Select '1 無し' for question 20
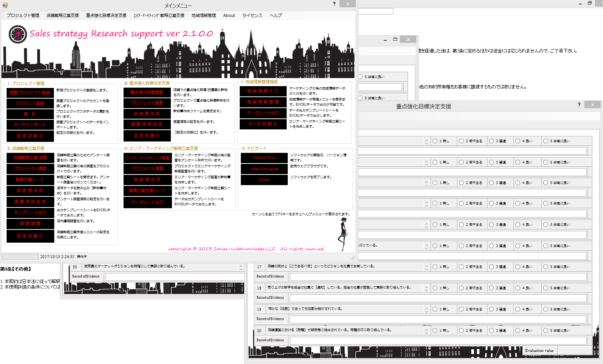The image size is (603, 364). 435,331
